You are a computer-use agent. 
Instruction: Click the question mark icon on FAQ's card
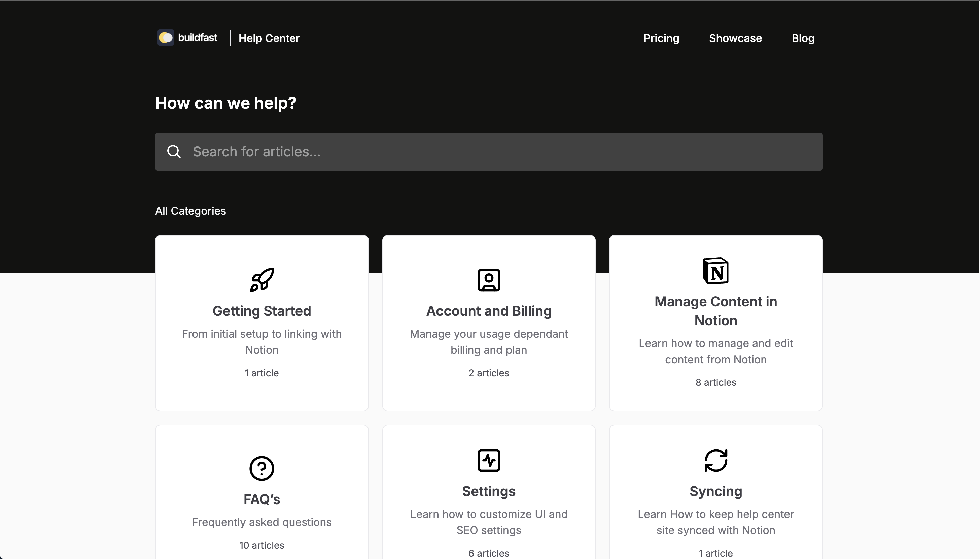pos(261,468)
